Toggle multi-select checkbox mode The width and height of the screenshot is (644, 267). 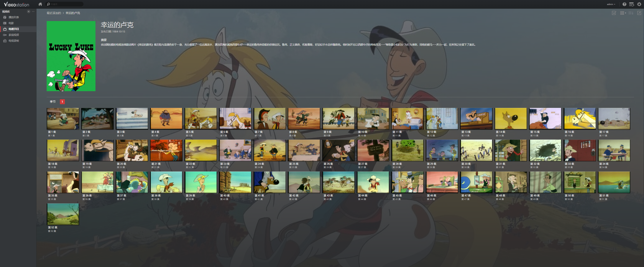pyautogui.click(x=614, y=13)
